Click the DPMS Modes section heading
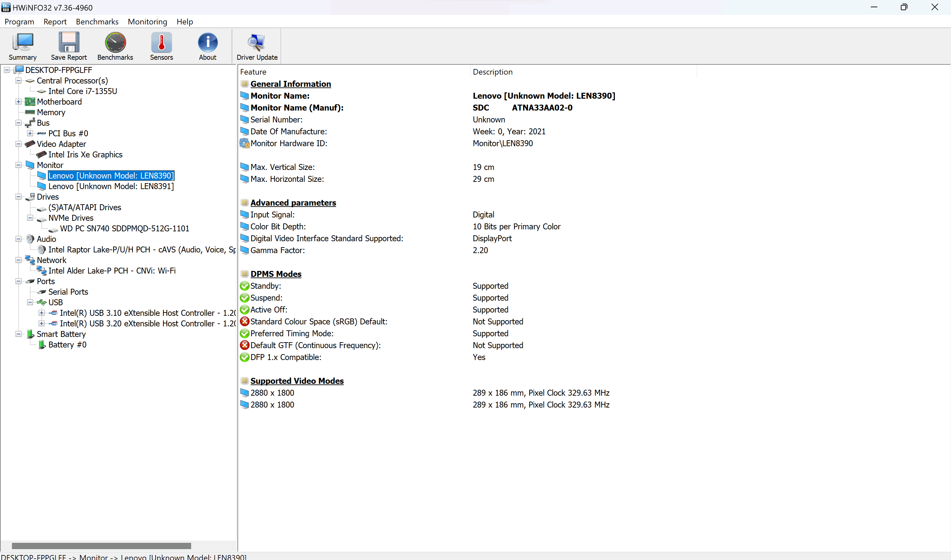 (x=276, y=274)
